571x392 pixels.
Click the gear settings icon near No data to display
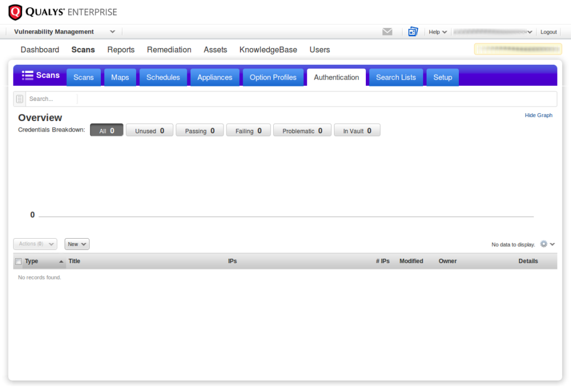click(543, 244)
